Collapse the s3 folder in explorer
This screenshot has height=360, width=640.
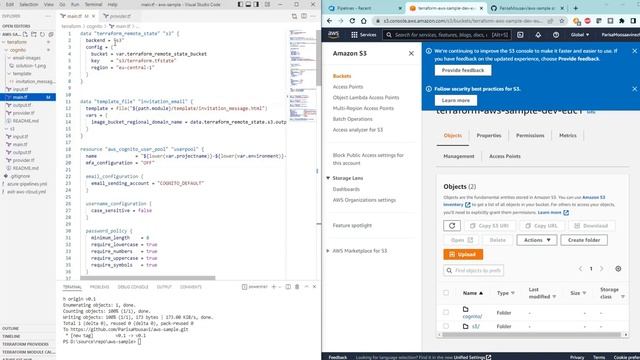(x=7, y=129)
